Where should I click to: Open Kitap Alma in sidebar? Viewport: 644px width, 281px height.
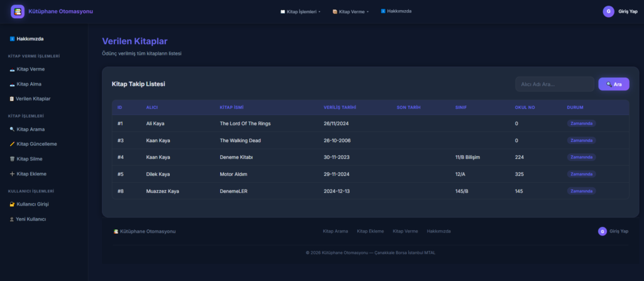coord(28,84)
